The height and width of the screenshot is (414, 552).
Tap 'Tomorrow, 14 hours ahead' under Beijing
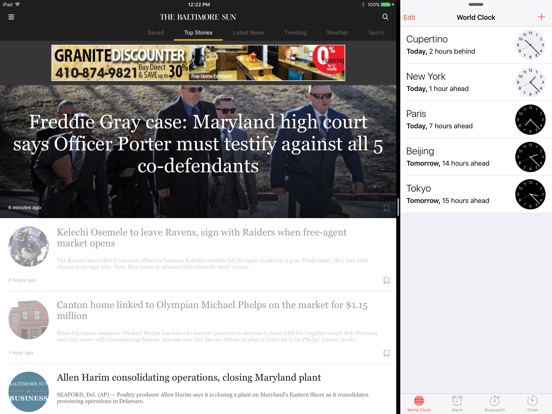[x=448, y=163]
